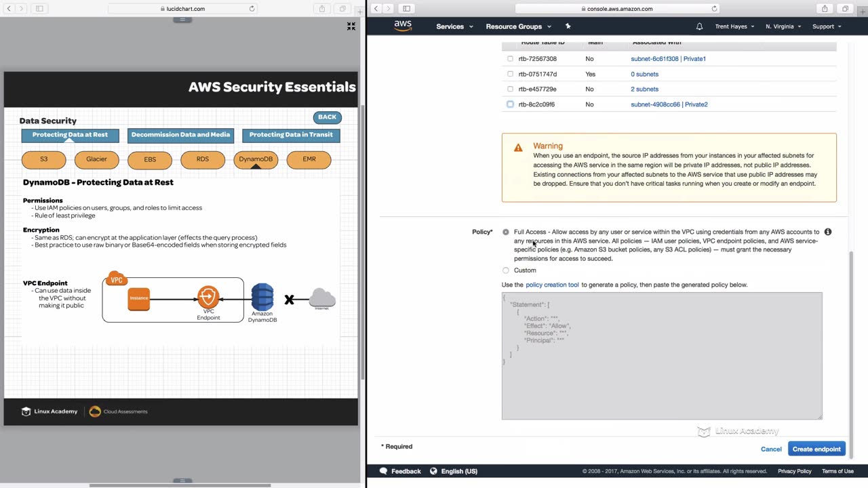Switch to Decommission Data and Media tab
Screen dimensions: 868x488
180,135
